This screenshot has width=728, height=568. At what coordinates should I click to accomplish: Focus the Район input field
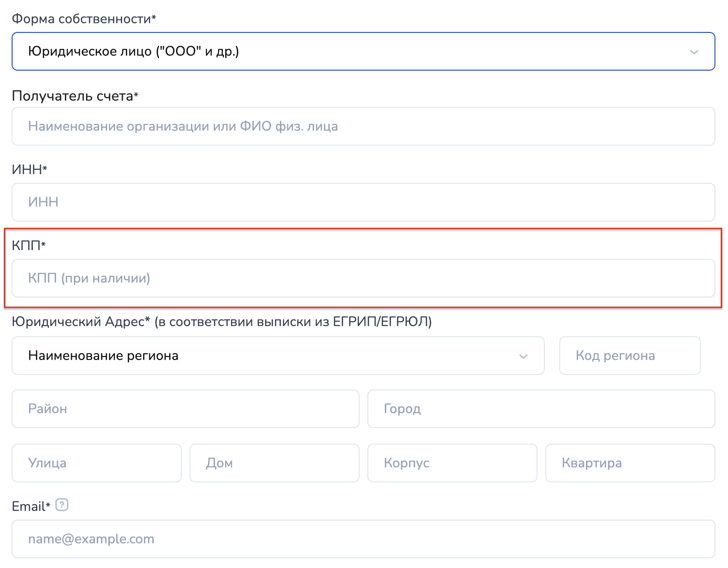pyautogui.click(x=185, y=409)
